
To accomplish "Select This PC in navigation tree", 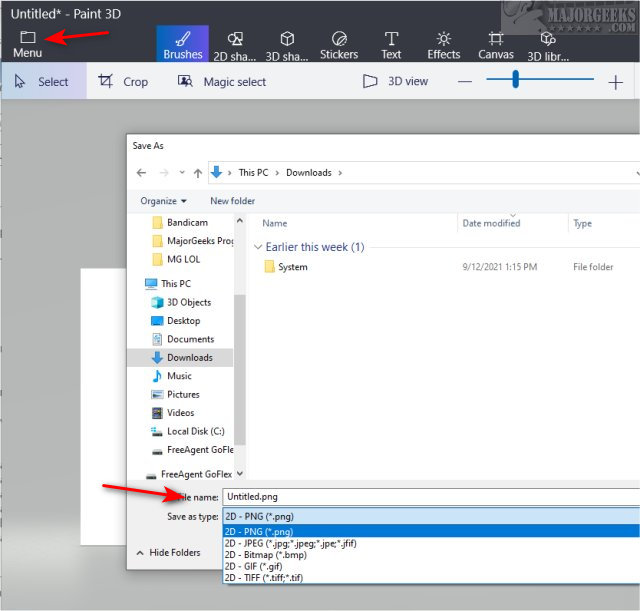I will (x=168, y=283).
